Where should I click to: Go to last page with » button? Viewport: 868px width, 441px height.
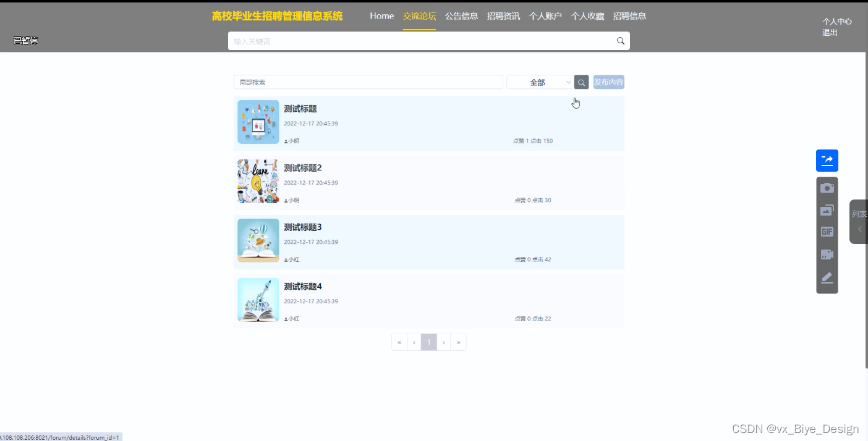coord(459,342)
